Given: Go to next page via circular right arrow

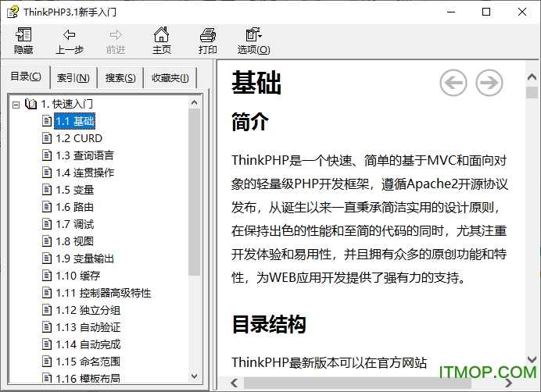Looking at the screenshot, I should 489,83.
